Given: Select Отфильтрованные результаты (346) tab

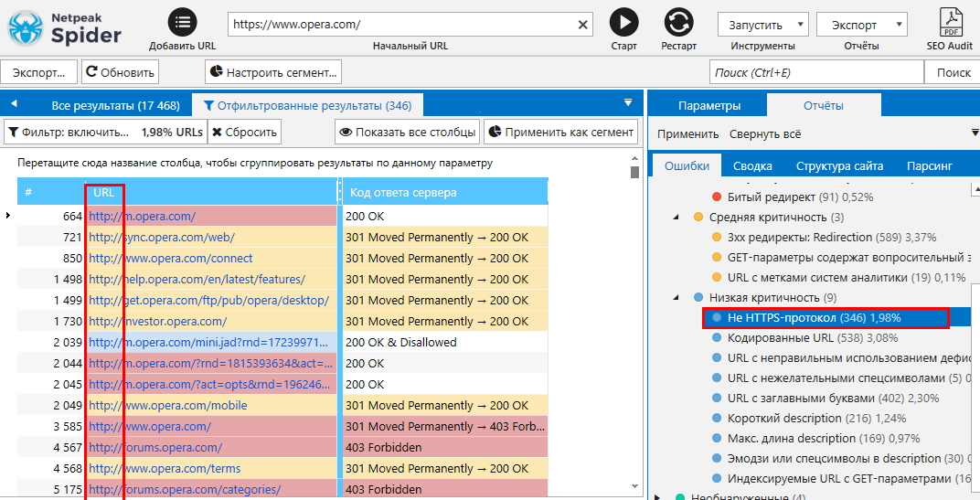Looking at the screenshot, I should 307,106.
